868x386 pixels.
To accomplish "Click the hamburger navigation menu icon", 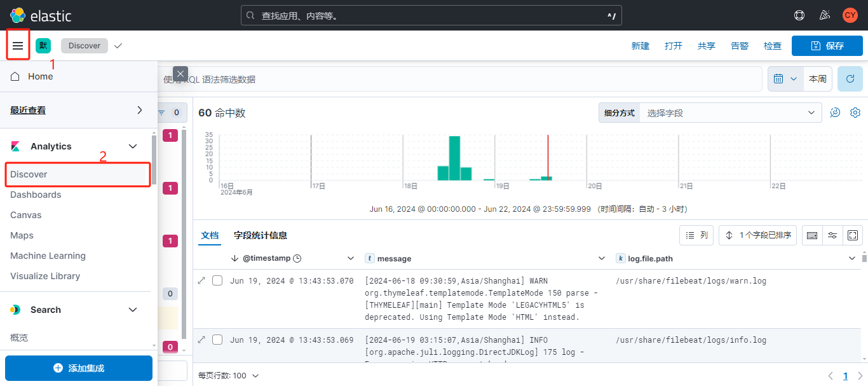I will [18, 46].
